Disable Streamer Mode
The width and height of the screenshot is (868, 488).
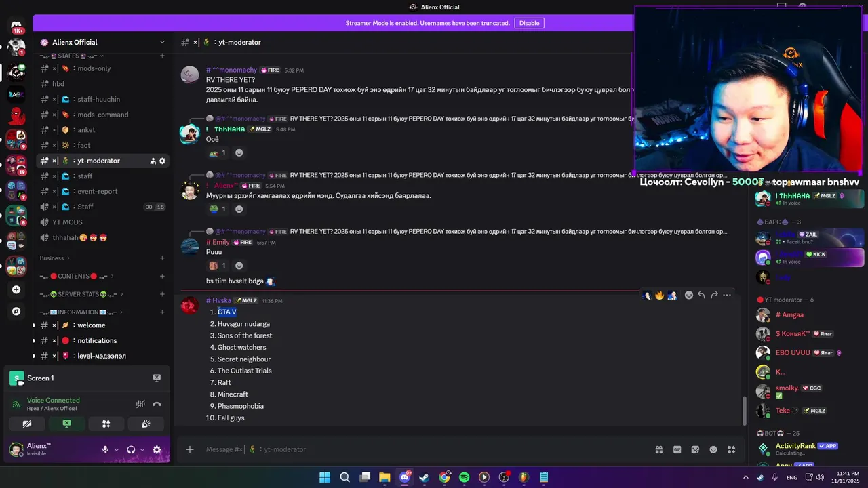[529, 23]
